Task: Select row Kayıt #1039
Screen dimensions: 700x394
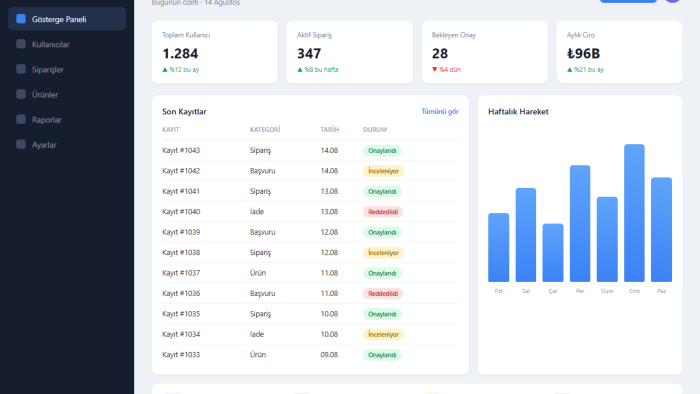Action: [310, 232]
